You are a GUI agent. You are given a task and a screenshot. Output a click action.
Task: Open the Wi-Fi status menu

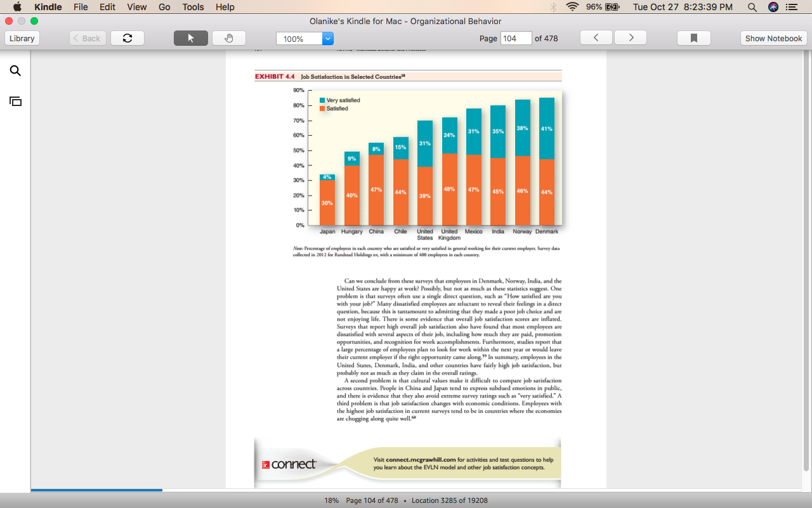coord(573,7)
